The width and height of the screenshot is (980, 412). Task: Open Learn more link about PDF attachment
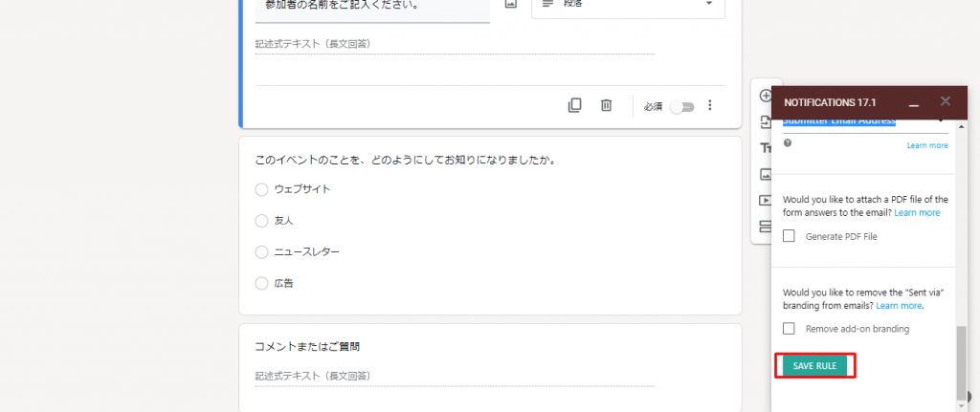coord(917,212)
